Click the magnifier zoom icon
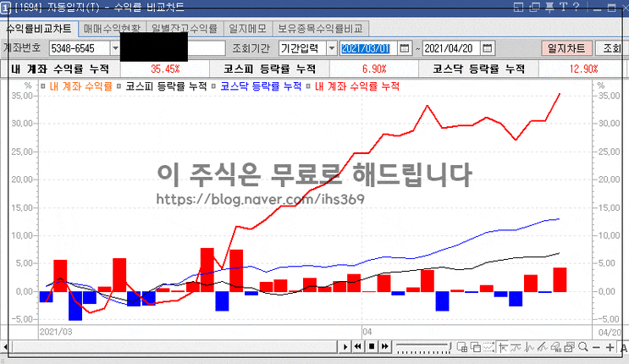This screenshot has height=364, width=629. click(x=583, y=347)
